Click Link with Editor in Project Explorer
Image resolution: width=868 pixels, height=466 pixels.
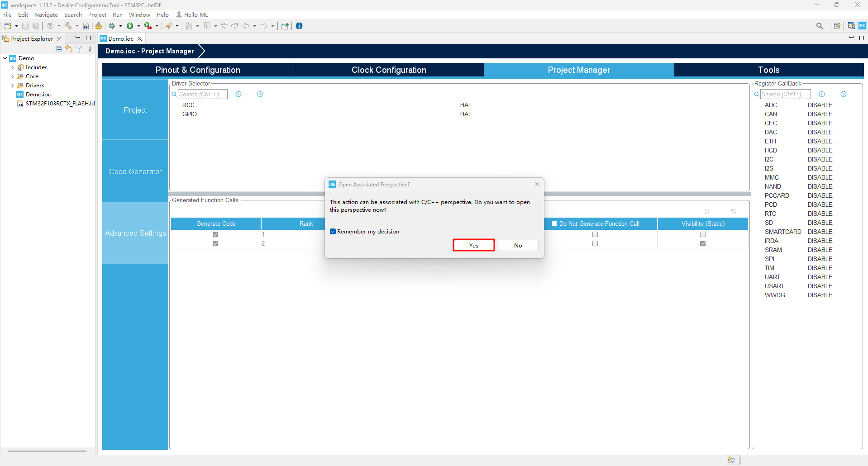tap(69, 49)
